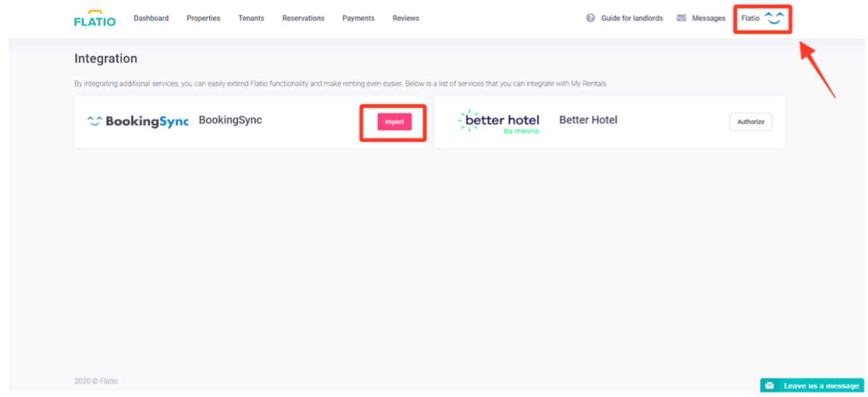Select the BookingSync service title
The image size is (868, 397).
click(x=230, y=120)
